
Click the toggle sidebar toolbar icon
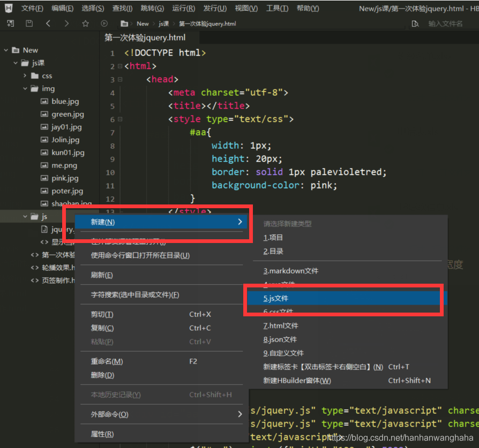coord(10,24)
